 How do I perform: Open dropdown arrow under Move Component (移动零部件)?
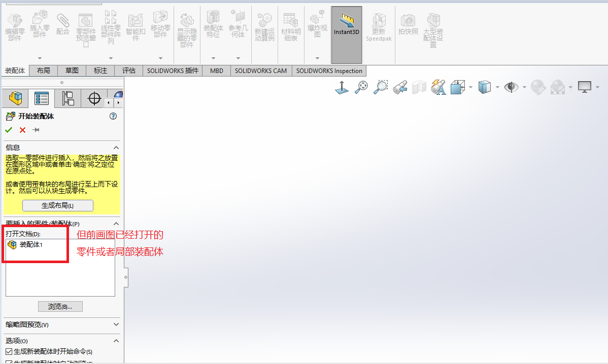(x=160, y=58)
